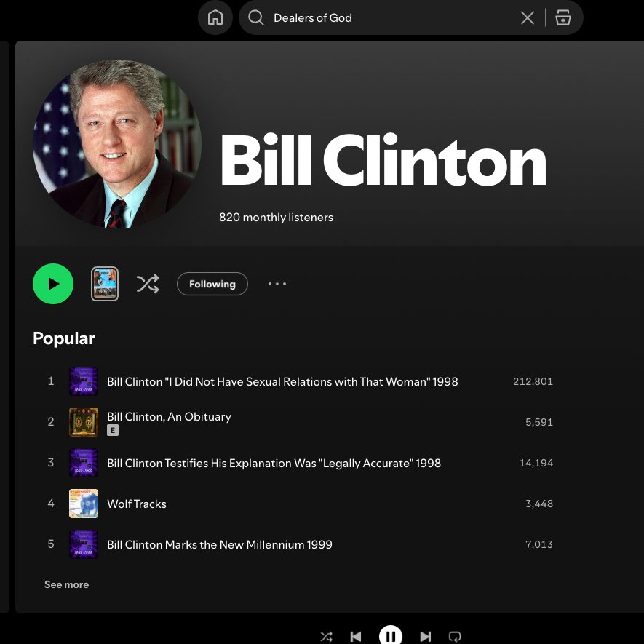Click '820 monthly listeners' text
Screen dimensions: 644x644
pos(276,218)
